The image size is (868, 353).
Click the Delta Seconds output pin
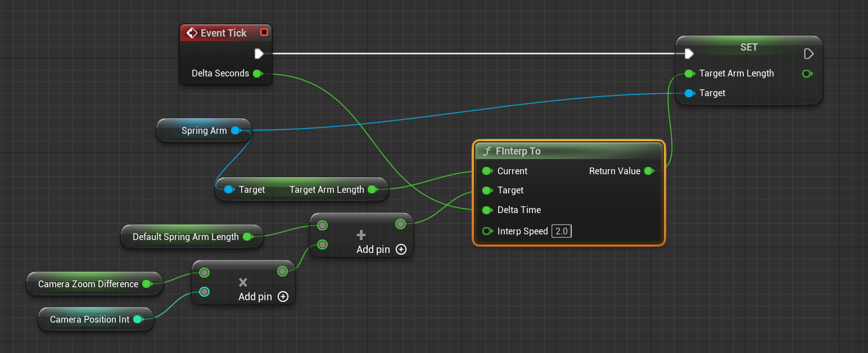pos(257,73)
